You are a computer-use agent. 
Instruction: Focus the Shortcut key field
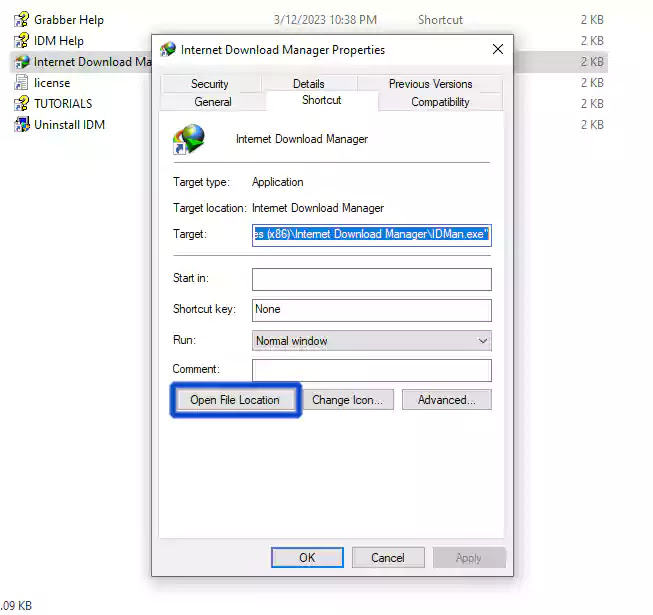click(x=371, y=310)
